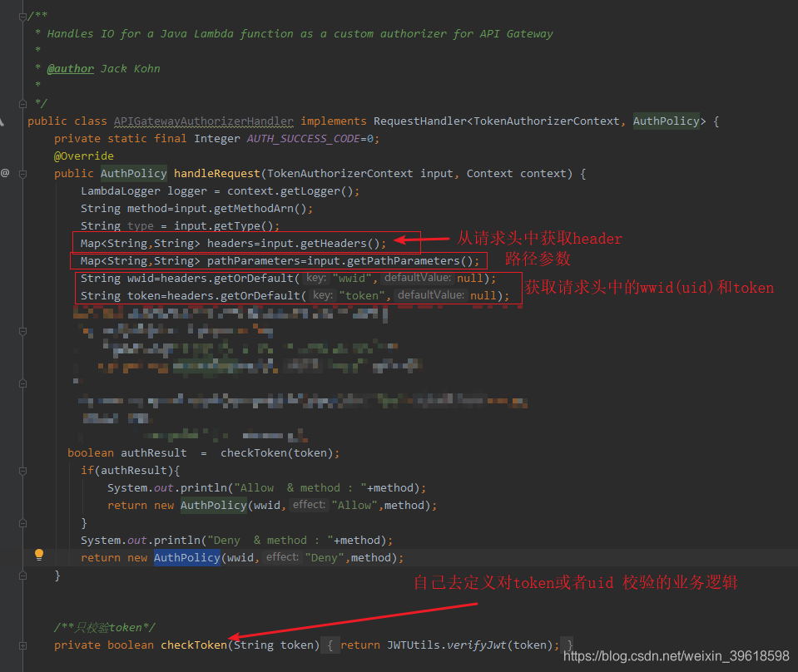This screenshot has width=798, height=672.
Task: Collapse the handleRequest method body
Action: [x=22, y=173]
